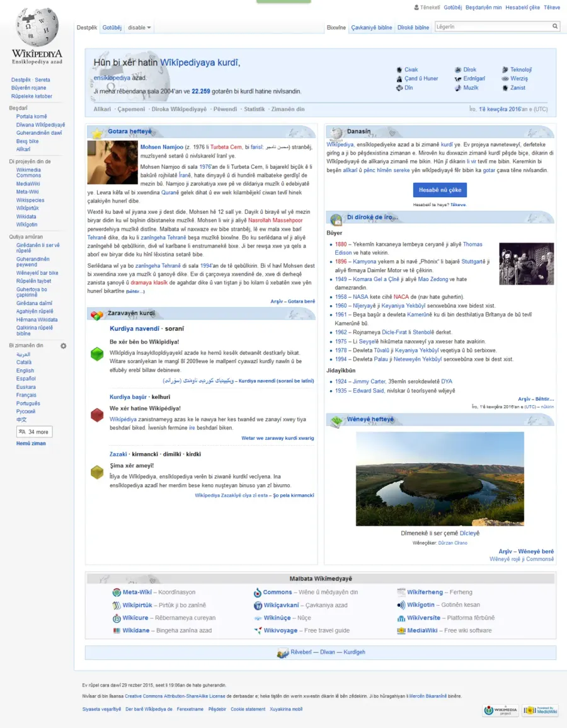The image size is (567, 728).
Task: Click the Wîkîcure logo icon
Action: point(117,618)
